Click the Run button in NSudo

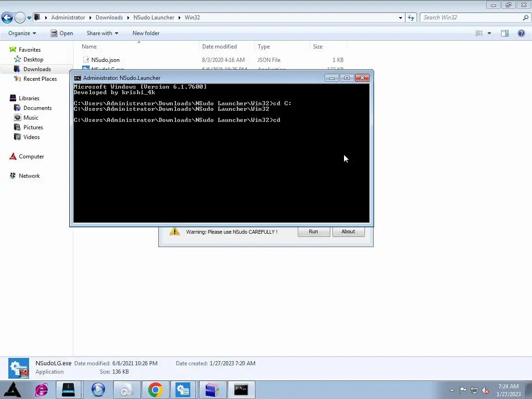coord(314,231)
